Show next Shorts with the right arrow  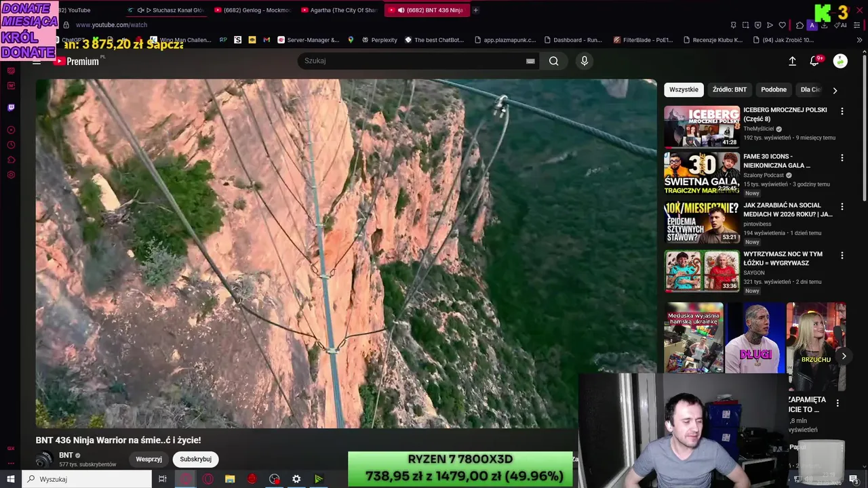844,356
